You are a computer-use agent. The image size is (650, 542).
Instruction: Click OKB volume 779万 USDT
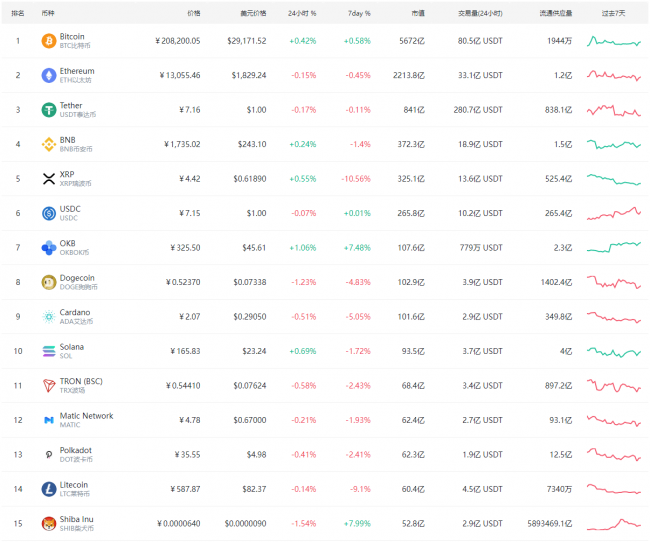pos(481,248)
